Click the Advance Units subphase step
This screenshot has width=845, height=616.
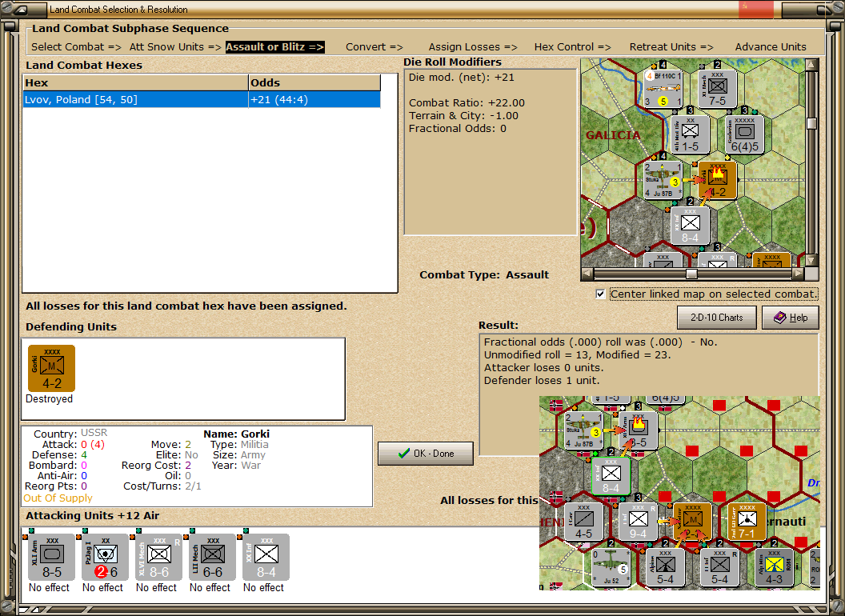771,47
